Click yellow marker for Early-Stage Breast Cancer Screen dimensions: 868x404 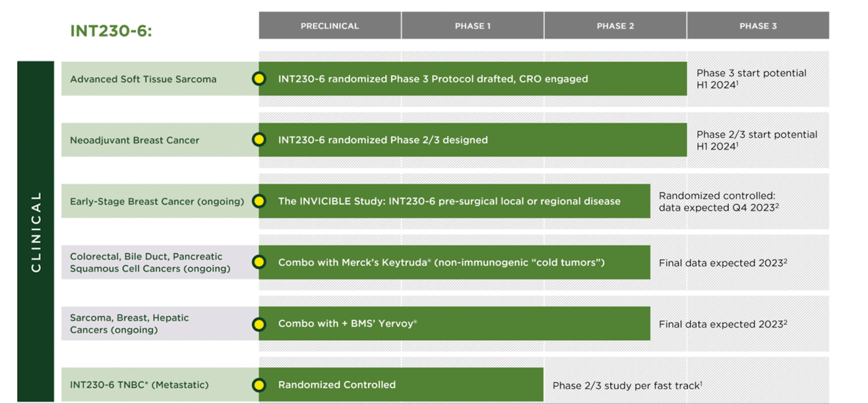[259, 201]
